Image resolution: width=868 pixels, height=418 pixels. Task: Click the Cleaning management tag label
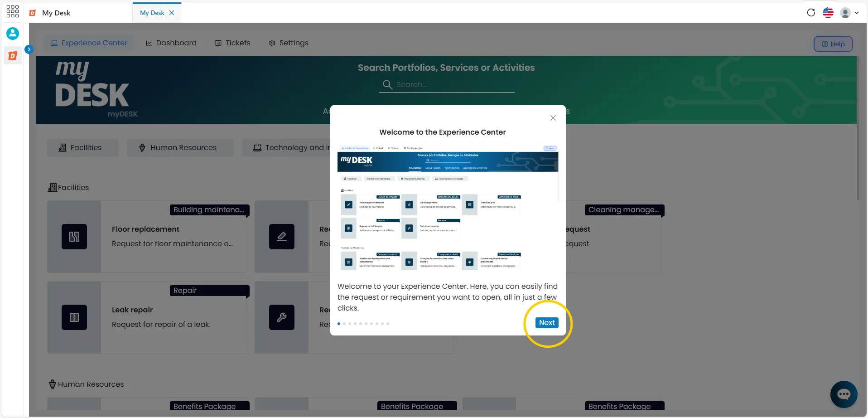(624, 210)
